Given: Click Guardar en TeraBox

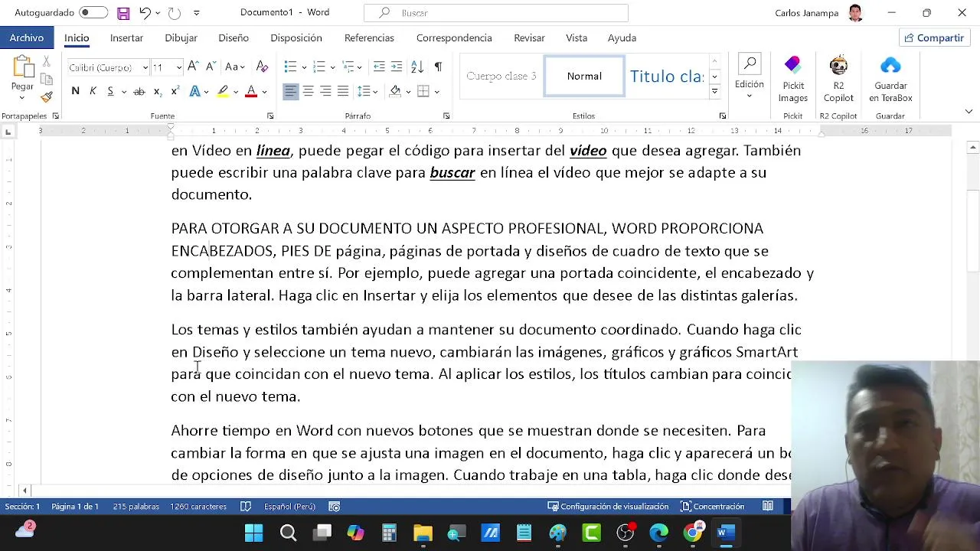Looking at the screenshot, I should pyautogui.click(x=890, y=79).
